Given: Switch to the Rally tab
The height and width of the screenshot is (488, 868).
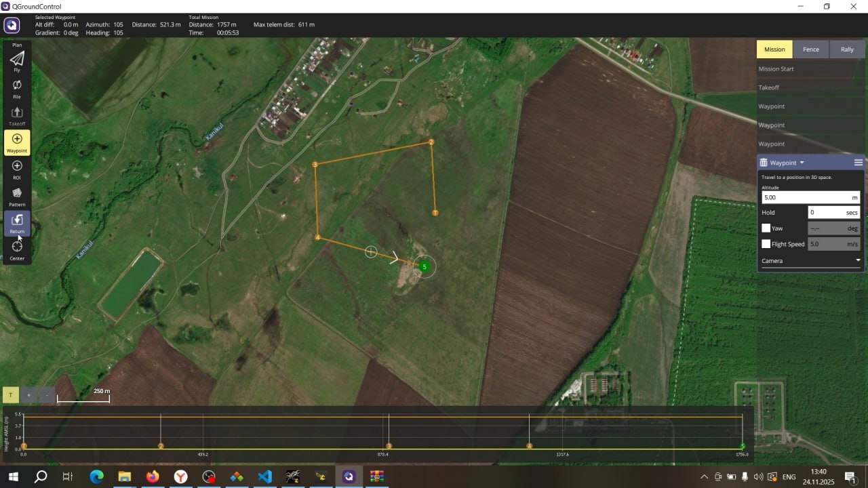Looking at the screenshot, I should (847, 49).
